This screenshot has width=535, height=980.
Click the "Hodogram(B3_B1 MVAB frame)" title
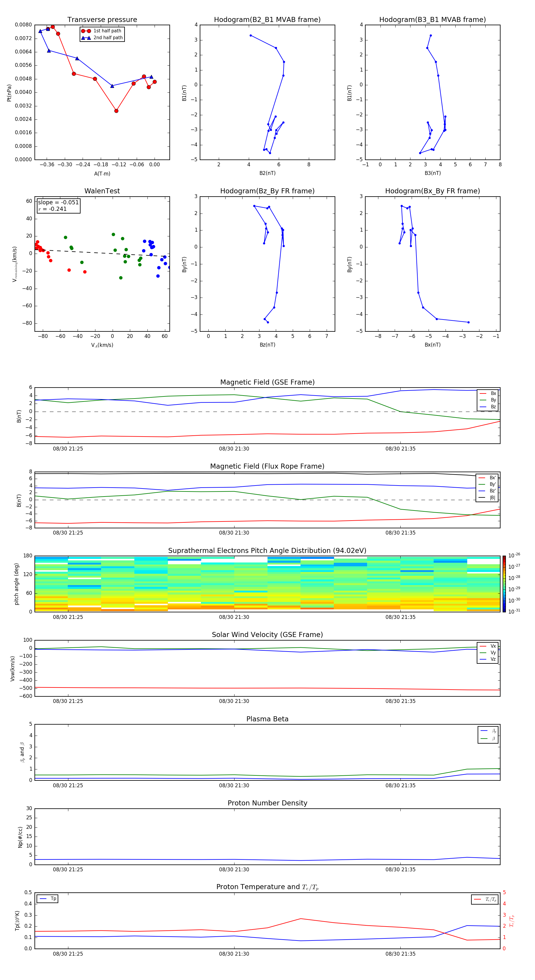(x=432, y=20)
